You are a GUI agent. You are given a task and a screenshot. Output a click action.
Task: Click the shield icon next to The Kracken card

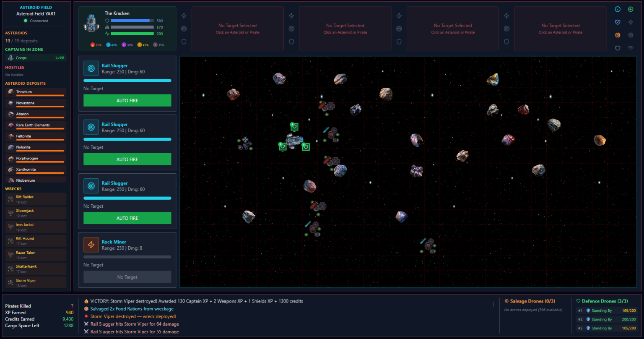pos(184,42)
